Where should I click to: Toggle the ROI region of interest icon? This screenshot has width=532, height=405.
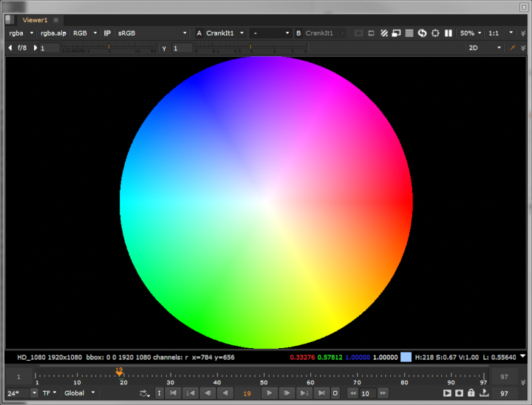(x=434, y=33)
